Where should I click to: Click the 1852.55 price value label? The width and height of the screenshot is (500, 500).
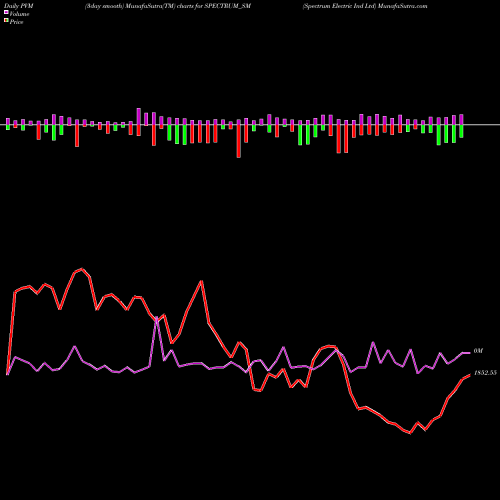pyautogui.click(x=485, y=373)
